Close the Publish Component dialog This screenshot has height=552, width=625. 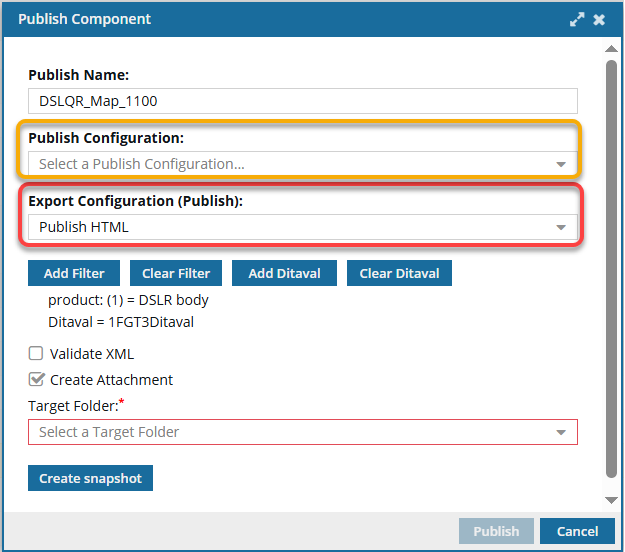[599, 20]
